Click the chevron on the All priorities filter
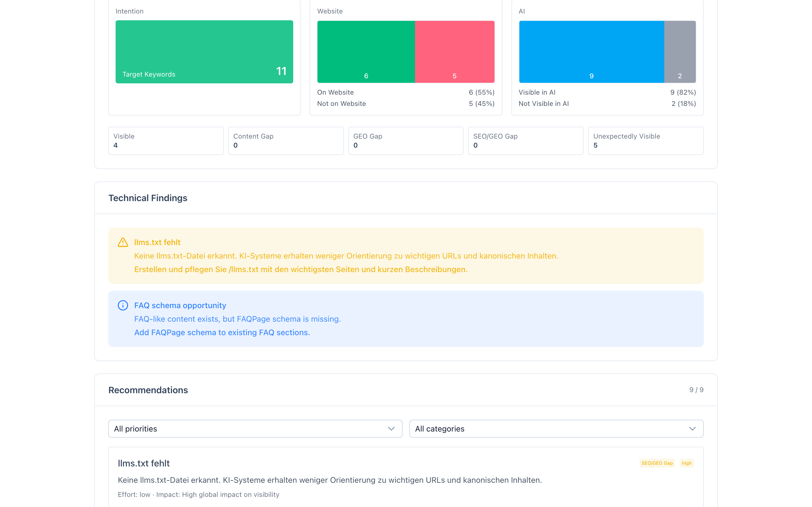The height and width of the screenshot is (507, 812). coord(391,428)
